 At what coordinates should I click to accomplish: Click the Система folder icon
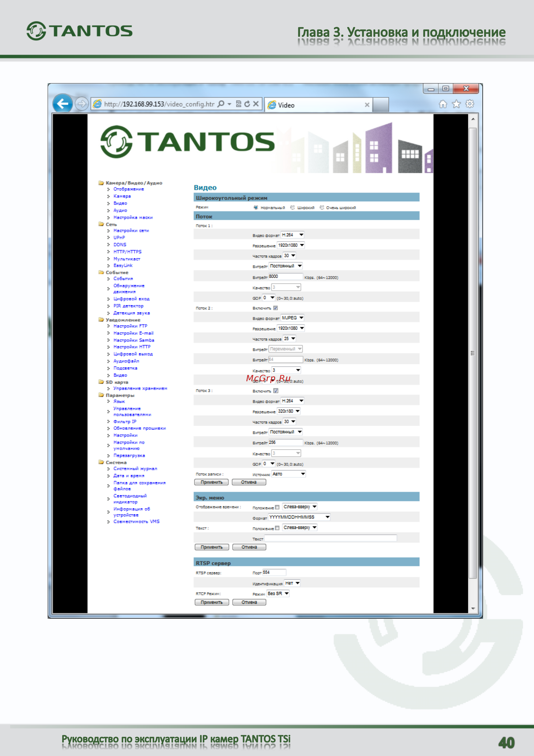point(101,462)
